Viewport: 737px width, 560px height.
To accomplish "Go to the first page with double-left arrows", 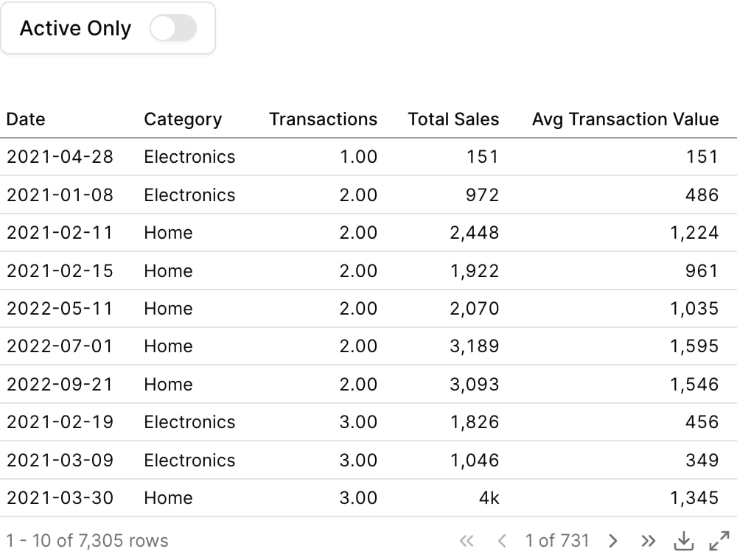I will [x=467, y=541].
